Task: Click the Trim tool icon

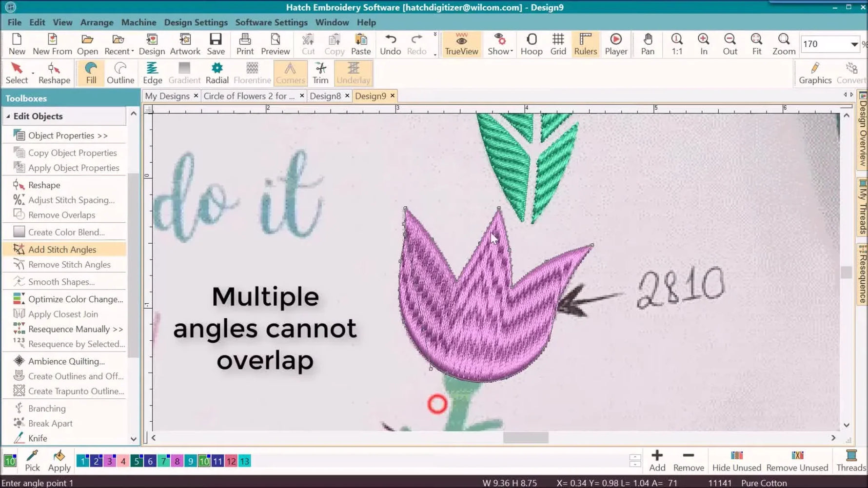Action: (x=320, y=73)
